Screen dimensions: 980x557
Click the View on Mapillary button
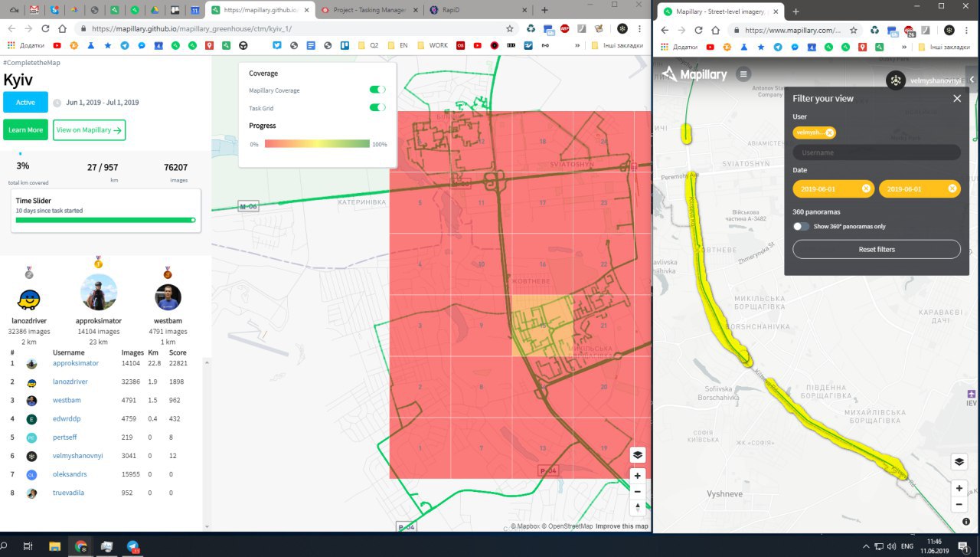tap(90, 129)
